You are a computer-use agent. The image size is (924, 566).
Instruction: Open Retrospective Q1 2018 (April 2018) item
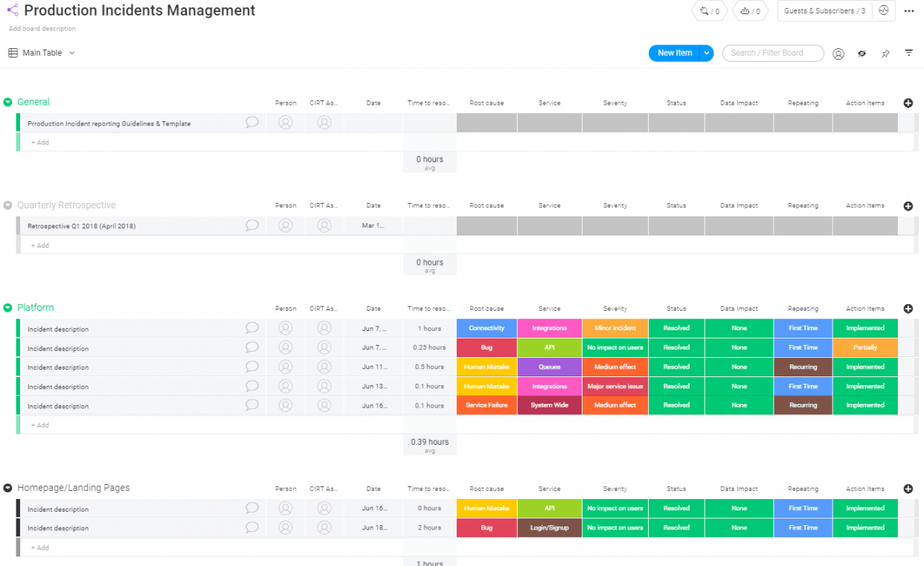pyautogui.click(x=82, y=226)
